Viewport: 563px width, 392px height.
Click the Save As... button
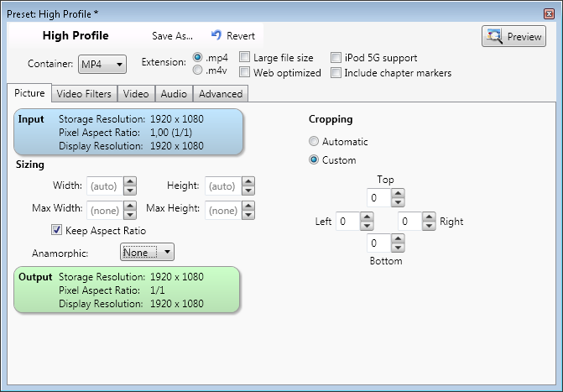tap(172, 36)
